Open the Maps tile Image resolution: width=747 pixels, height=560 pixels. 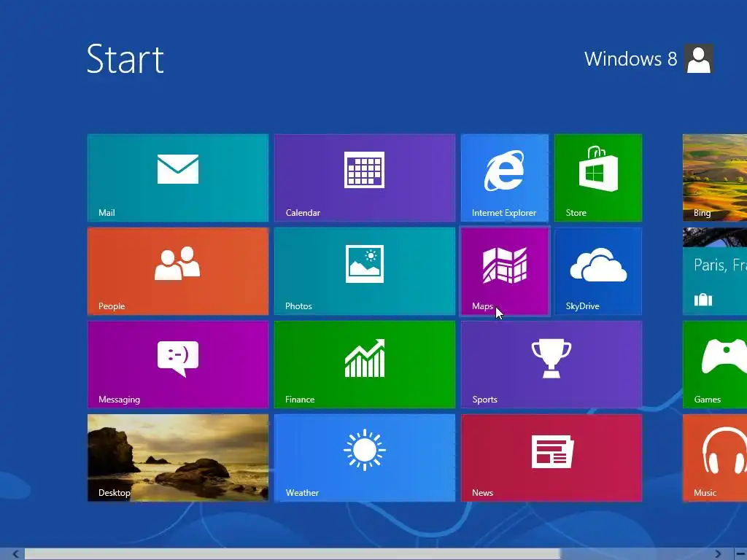click(x=505, y=271)
